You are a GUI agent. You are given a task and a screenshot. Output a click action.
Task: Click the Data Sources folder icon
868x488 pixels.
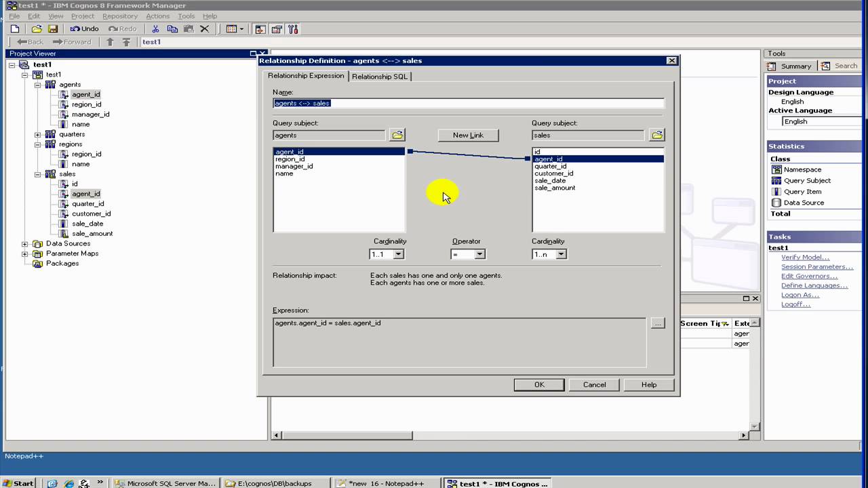(39, 243)
